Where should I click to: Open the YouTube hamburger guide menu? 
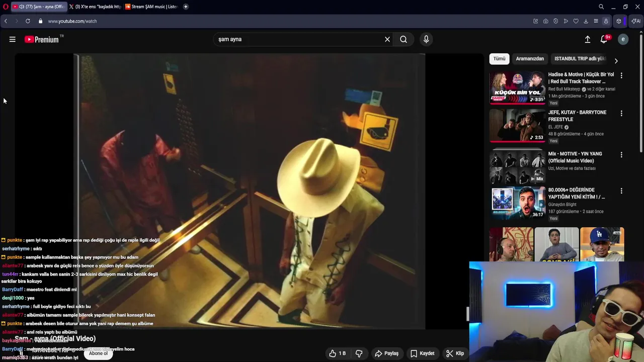(13, 39)
